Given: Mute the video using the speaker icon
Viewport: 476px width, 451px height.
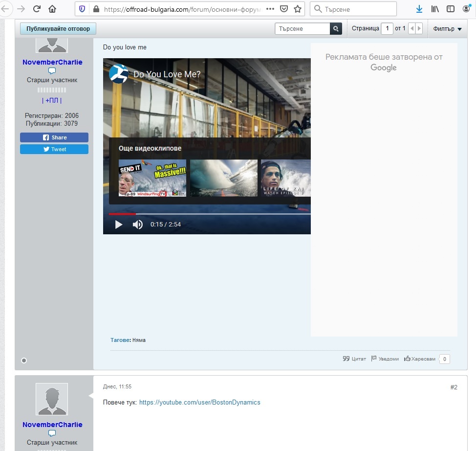Looking at the screenshot, I should [x=138, y=225].
